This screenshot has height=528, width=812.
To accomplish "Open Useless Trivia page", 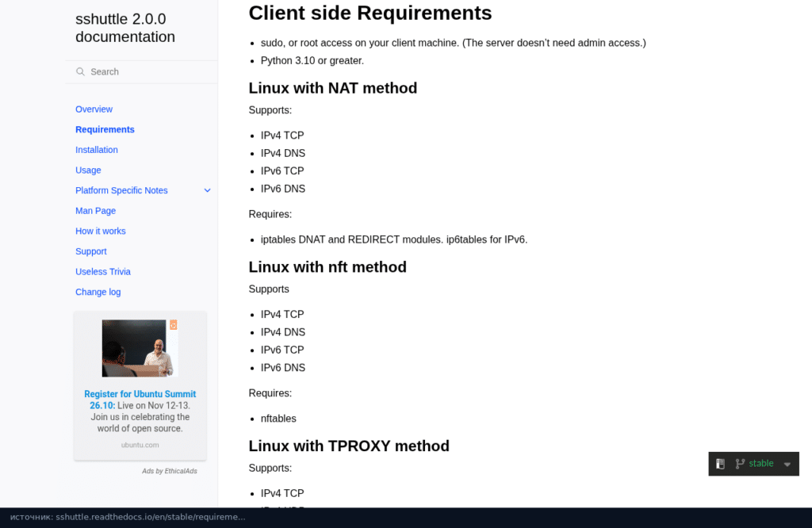I will pos(103,271).
